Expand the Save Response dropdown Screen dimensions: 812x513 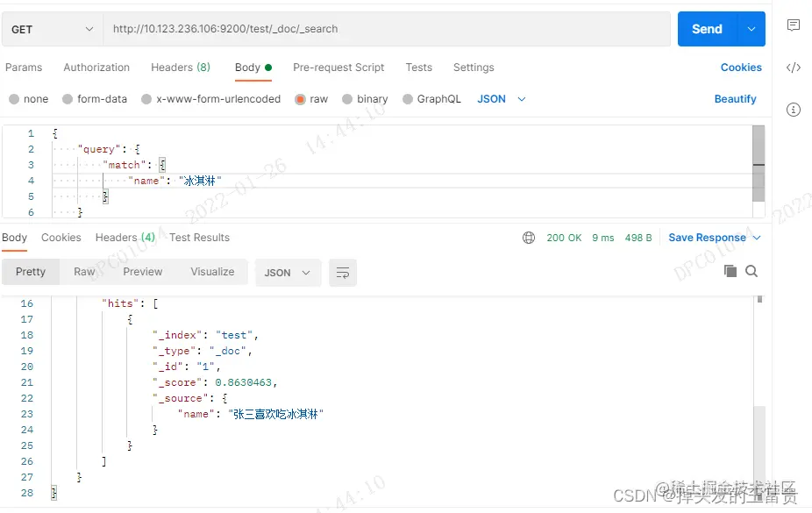[x=757, y=238]
